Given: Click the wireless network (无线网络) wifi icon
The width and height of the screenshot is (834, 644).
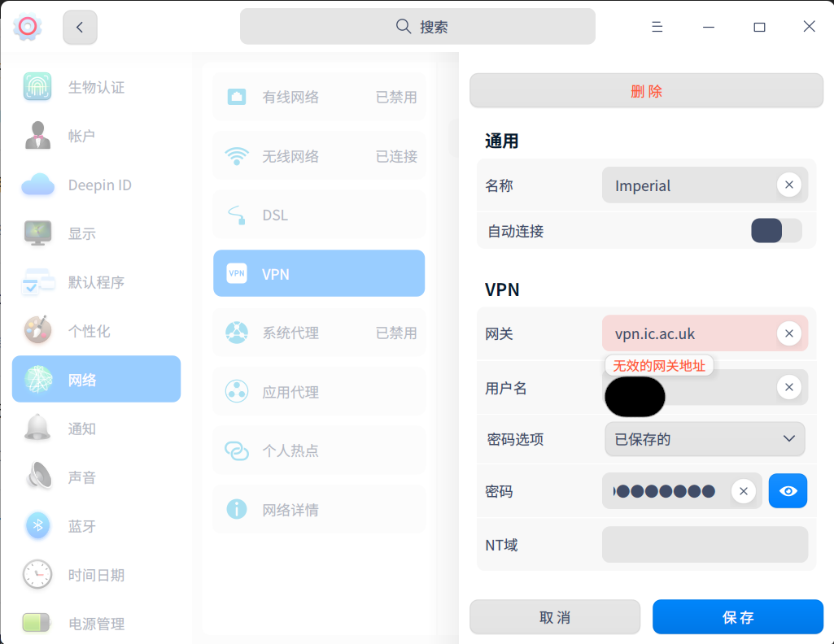Looking at the screenshot, I should 237,156.
